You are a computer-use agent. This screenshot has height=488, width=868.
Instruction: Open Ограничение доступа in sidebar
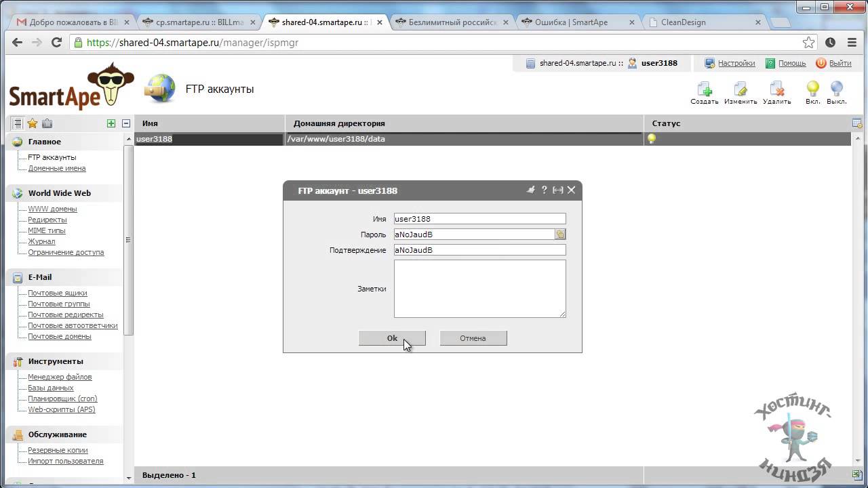(66, 252)
